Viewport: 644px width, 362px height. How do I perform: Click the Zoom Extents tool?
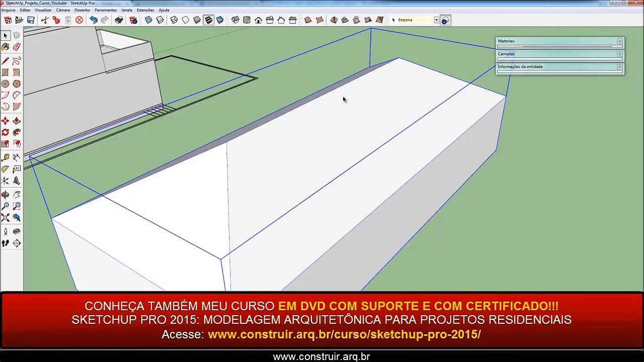coord(5,218)
